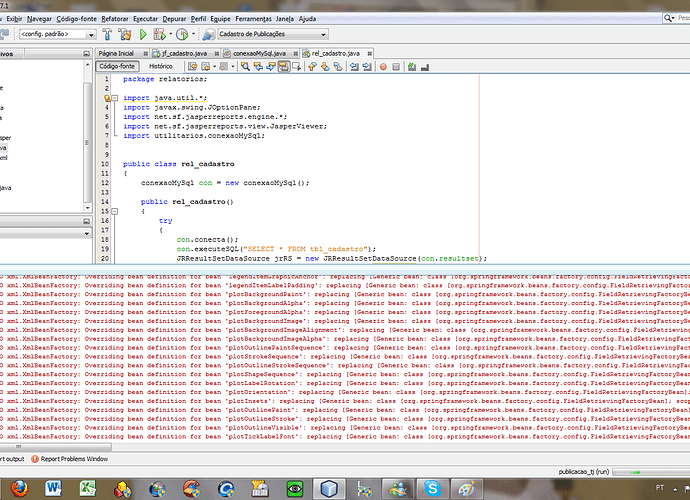Click the Next Bookmark icon

[x=325, y=66]
